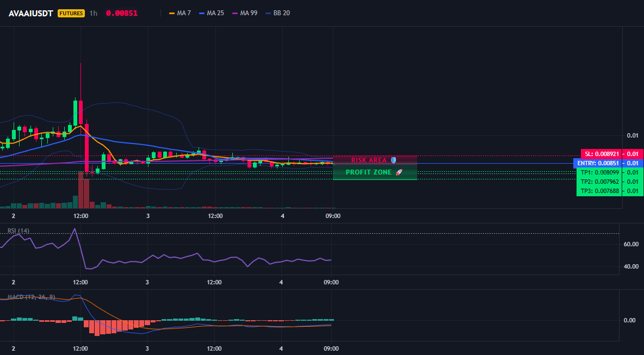This screenshot has height=355, width=644.
Task: Click day 2 label on MACD time axis
Action: click(x=14, y=349)
